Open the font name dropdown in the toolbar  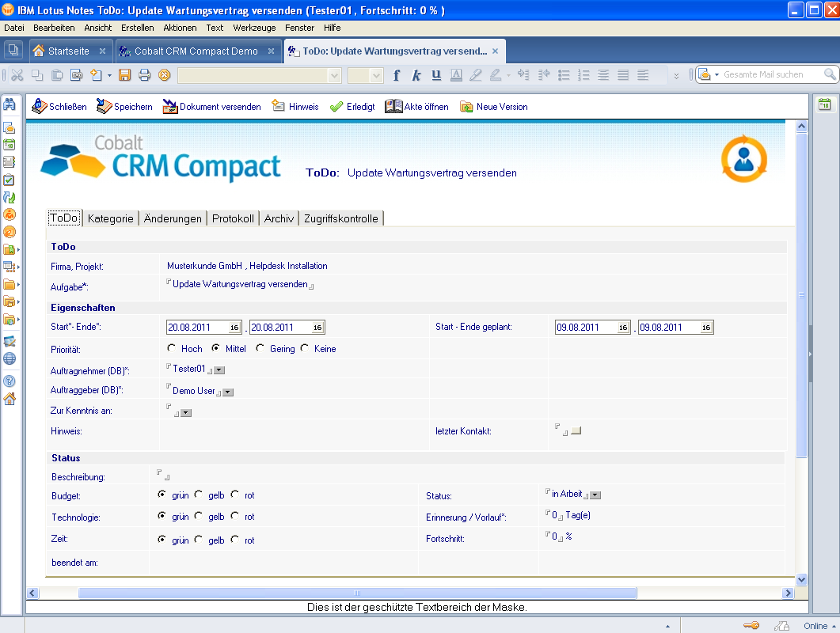click(335, 75)
